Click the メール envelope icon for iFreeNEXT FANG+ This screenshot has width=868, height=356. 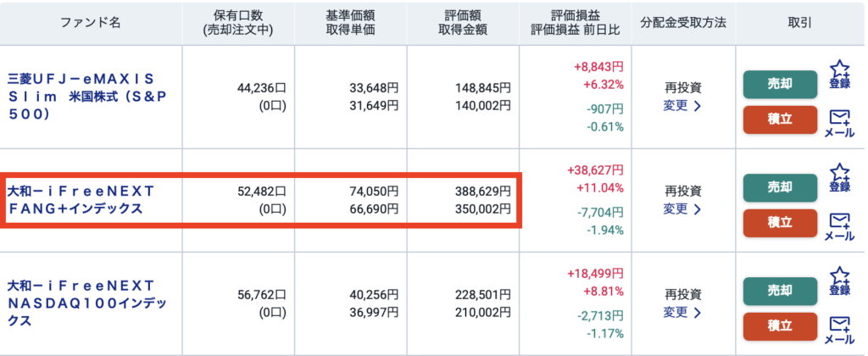click(x=839, y=225)
